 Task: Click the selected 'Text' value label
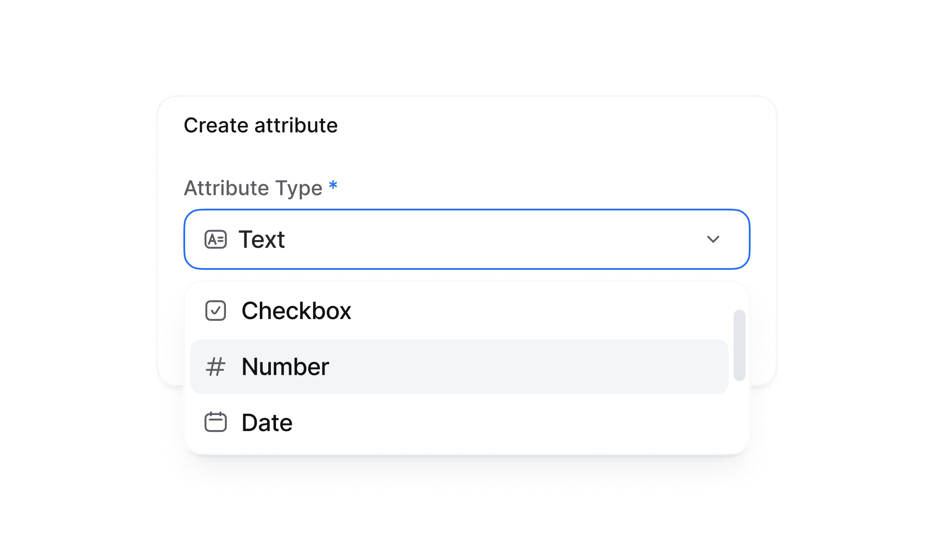coord(262,239)
